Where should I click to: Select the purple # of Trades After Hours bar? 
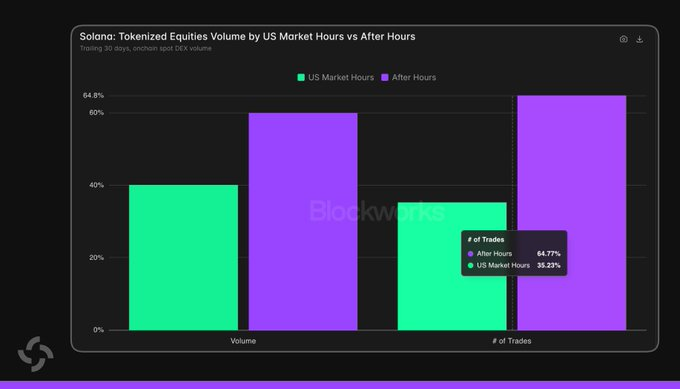click(x=572, y=213)
